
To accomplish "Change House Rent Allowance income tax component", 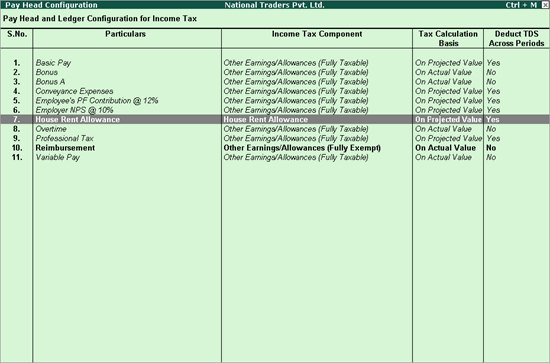I will click(266, 120).
